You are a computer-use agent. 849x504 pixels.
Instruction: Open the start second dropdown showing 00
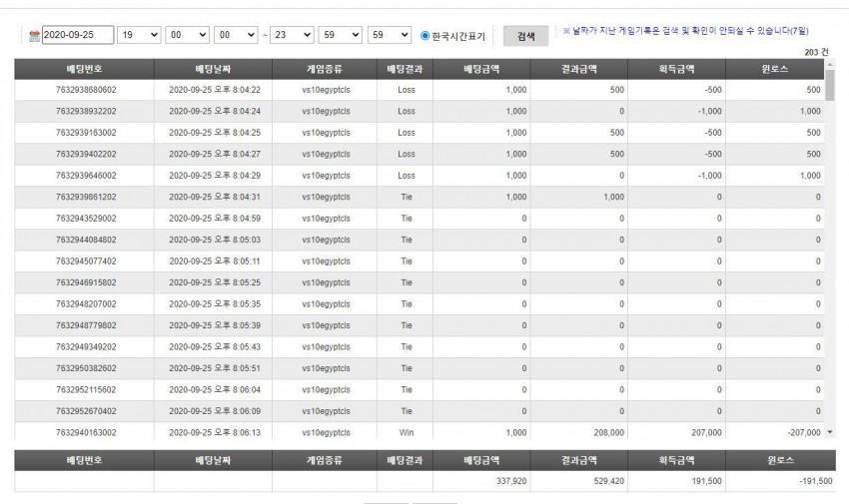pos(236,35)
